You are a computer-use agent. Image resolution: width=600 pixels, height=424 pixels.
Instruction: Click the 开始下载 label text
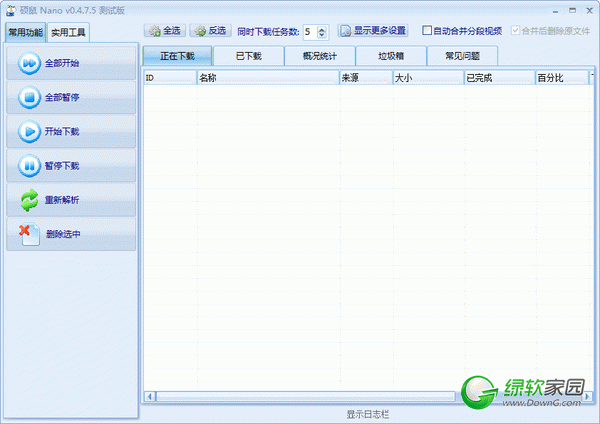(x=62, y=131)
